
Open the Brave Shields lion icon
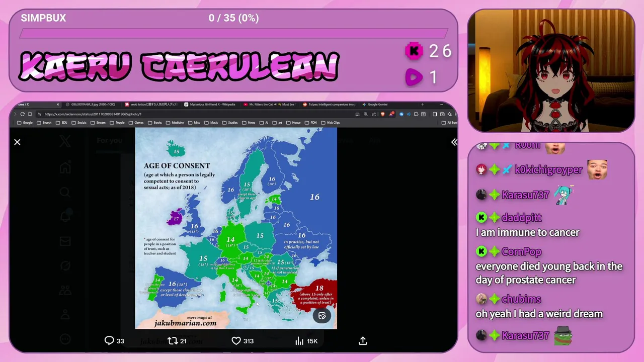pos(382,114)
